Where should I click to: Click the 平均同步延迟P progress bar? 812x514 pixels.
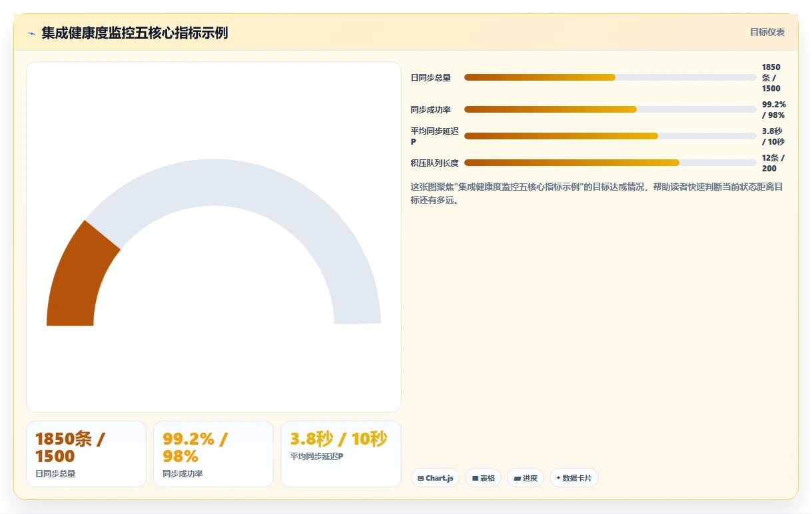(610, 136)
